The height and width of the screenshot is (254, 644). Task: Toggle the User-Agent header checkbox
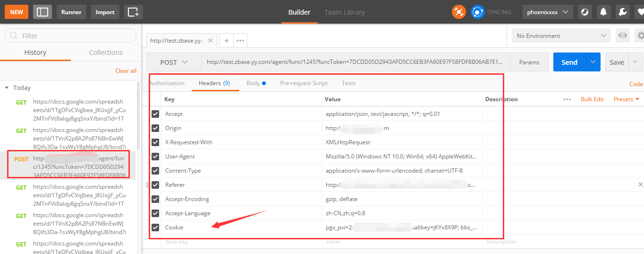tap(155, 157)
